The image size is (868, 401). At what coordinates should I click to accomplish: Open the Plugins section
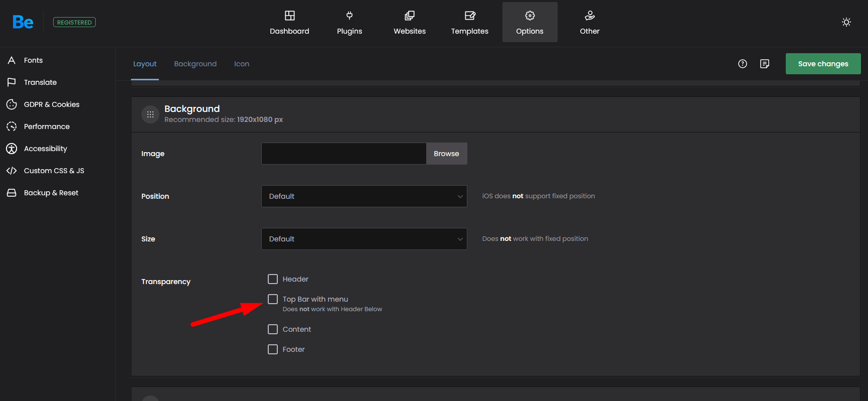click(x=350, y=22)
